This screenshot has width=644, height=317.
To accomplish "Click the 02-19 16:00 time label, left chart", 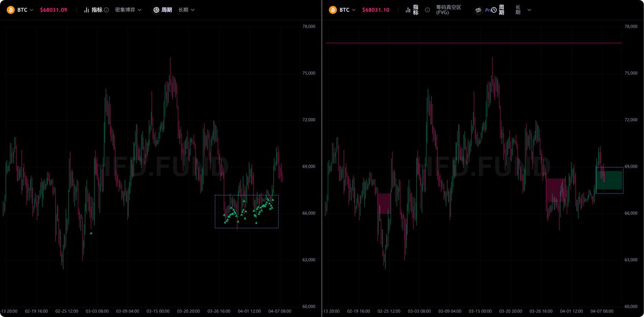I will [36, 311].
